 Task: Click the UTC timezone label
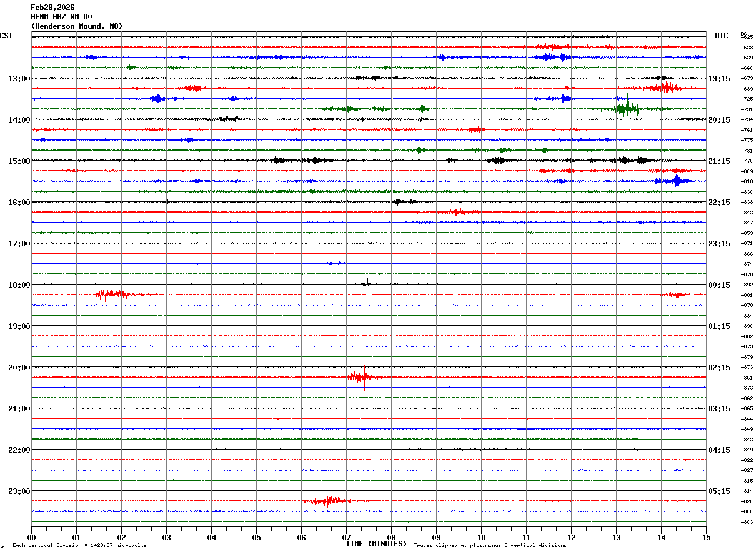point(722,36)
